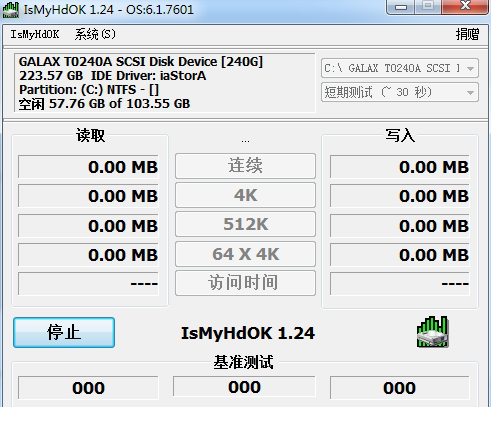The width and height of the screenshot is (491, 423).
Task: Click the left 000 benchmark score field
Action: click(88, 388)
